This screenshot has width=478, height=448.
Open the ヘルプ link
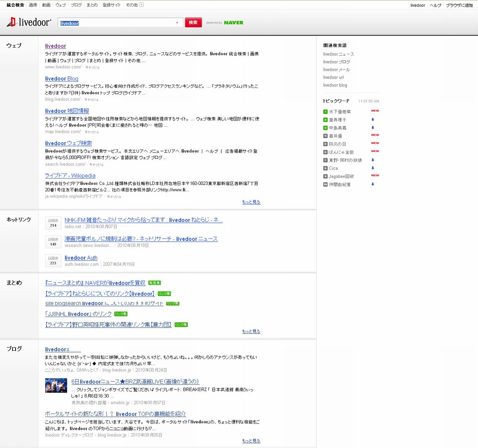(x=435, y=5)
